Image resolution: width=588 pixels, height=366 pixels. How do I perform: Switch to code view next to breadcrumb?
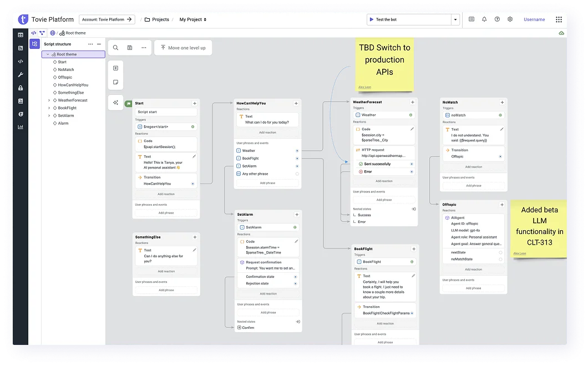click(x=34, y=33)
